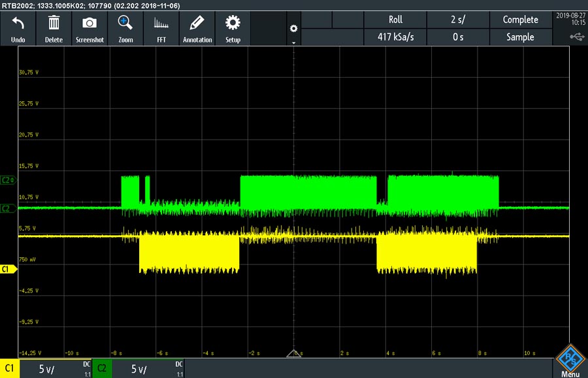Click the lower C2 ground level marker
This screenshot has height=378, width=588.
(8, 208)
